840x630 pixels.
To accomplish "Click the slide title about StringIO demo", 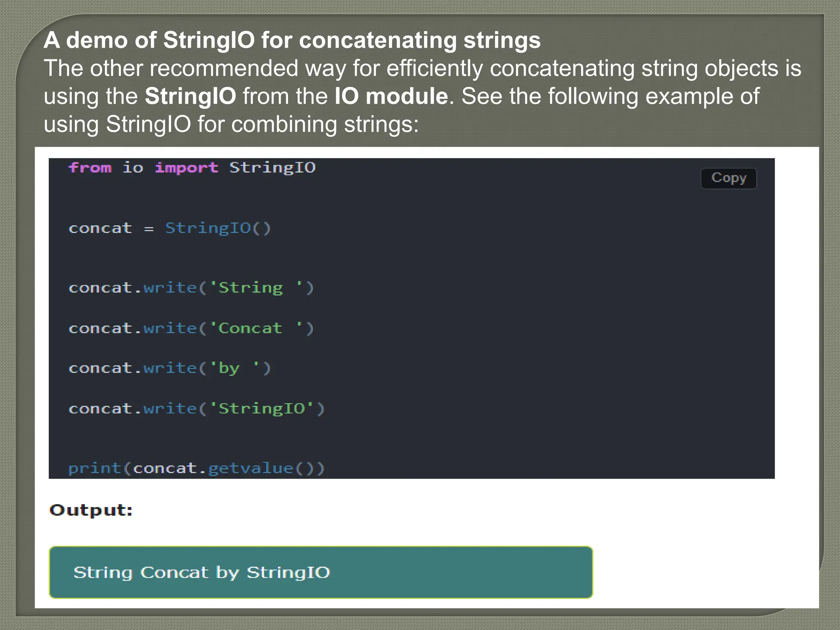I will [x=292, y=40].
